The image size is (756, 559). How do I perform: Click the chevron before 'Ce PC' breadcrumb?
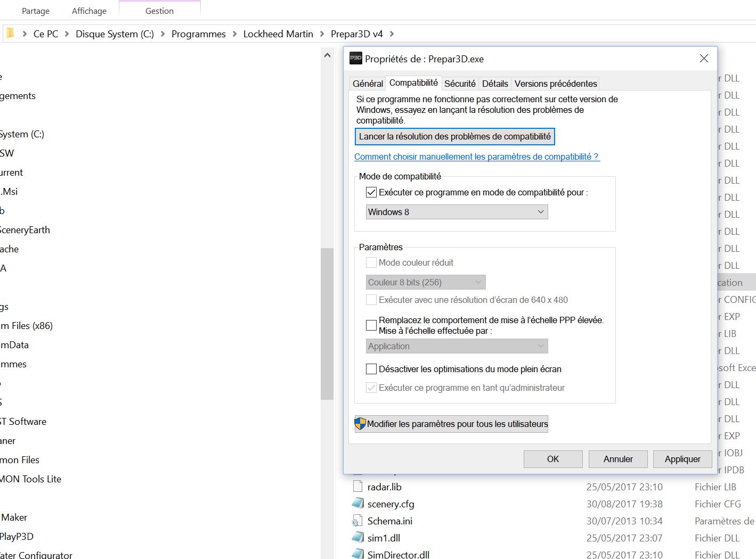25,34
